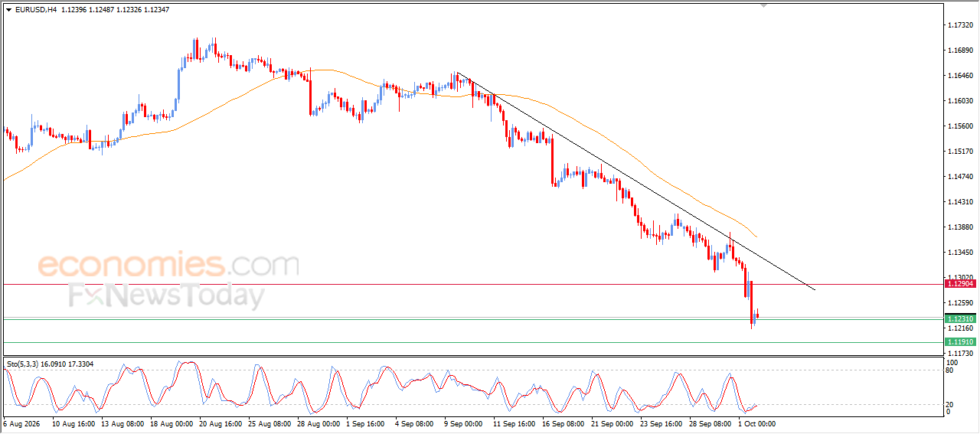
Task: Click the grey chart shift triangle at top
Action: (x=763, y=5)
